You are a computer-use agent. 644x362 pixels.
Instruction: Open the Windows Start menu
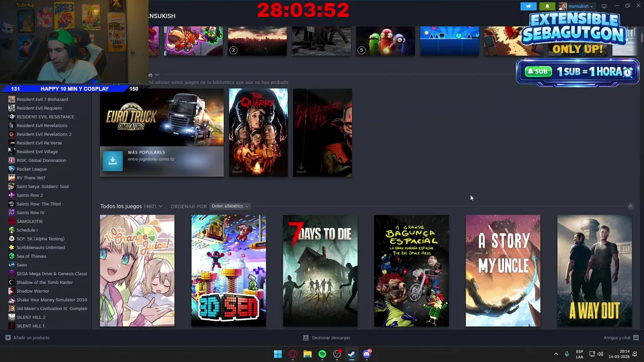278,354
